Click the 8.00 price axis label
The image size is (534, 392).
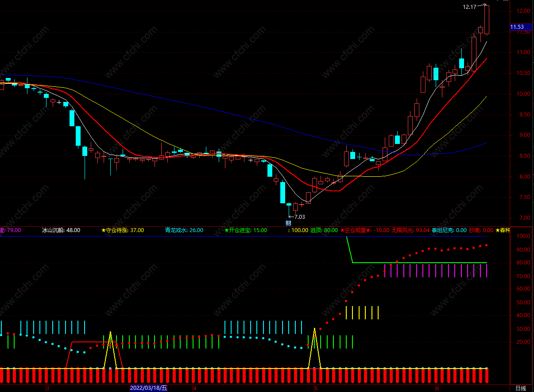coord(525,177)
